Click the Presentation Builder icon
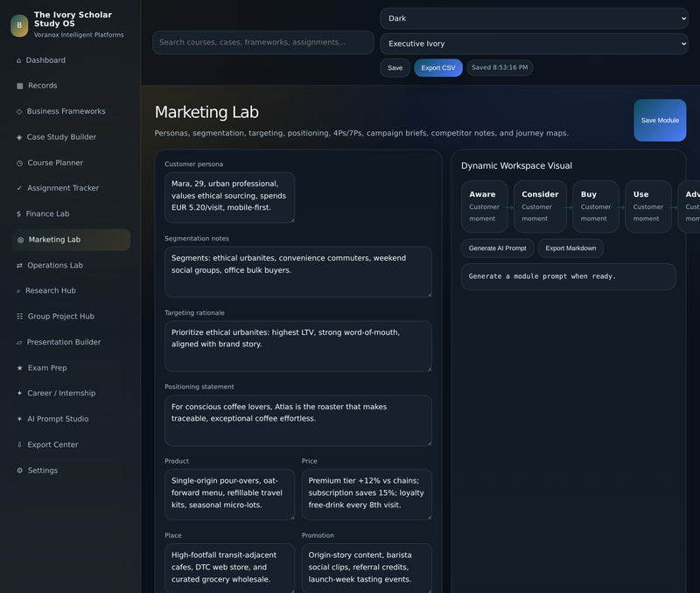Image resolution: width=700 pixels, height=593 pixels. (x=19, y=343)
